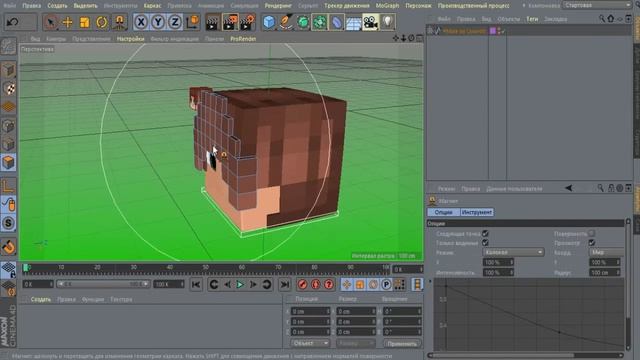This screenshot has height=360, width=640.
Task: Add a light object
Action: [x=388, y=22]
